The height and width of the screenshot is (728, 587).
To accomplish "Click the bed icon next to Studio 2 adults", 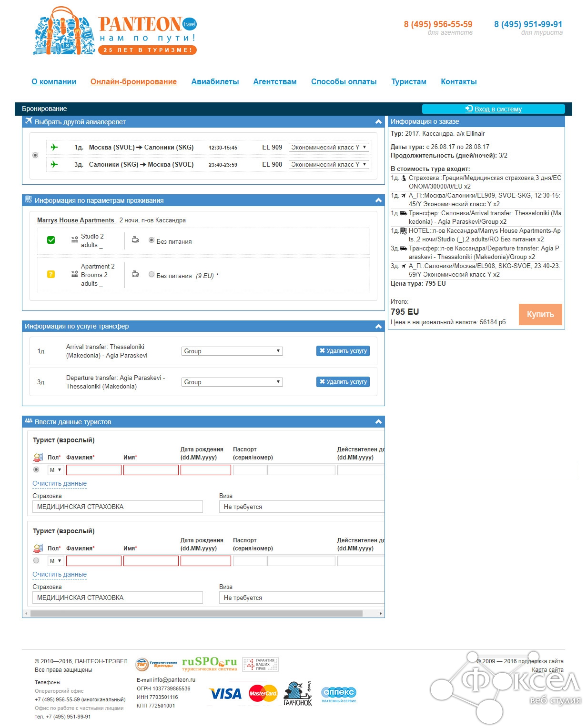I will (75, 239).
